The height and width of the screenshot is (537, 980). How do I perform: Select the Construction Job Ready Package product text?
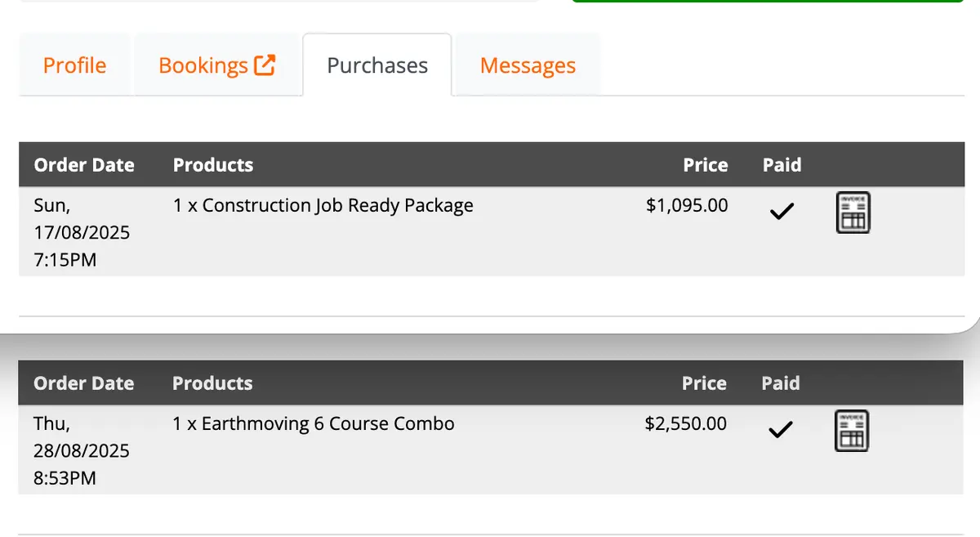point(323,205)
